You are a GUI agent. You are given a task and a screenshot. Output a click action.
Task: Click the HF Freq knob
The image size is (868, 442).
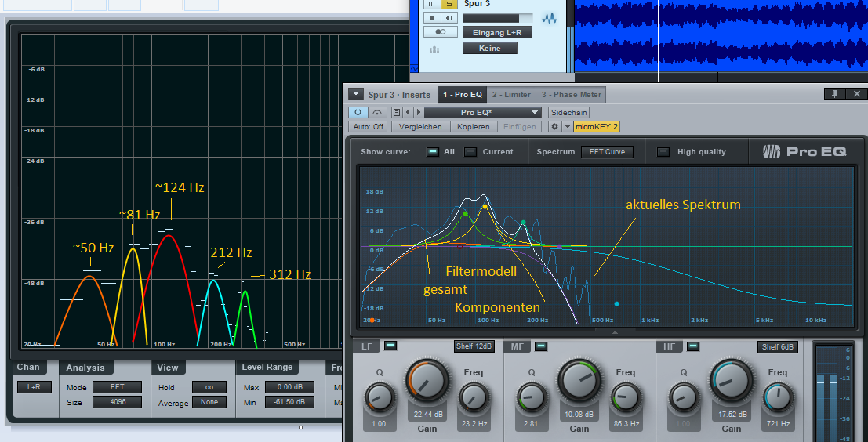click(778, 398)
